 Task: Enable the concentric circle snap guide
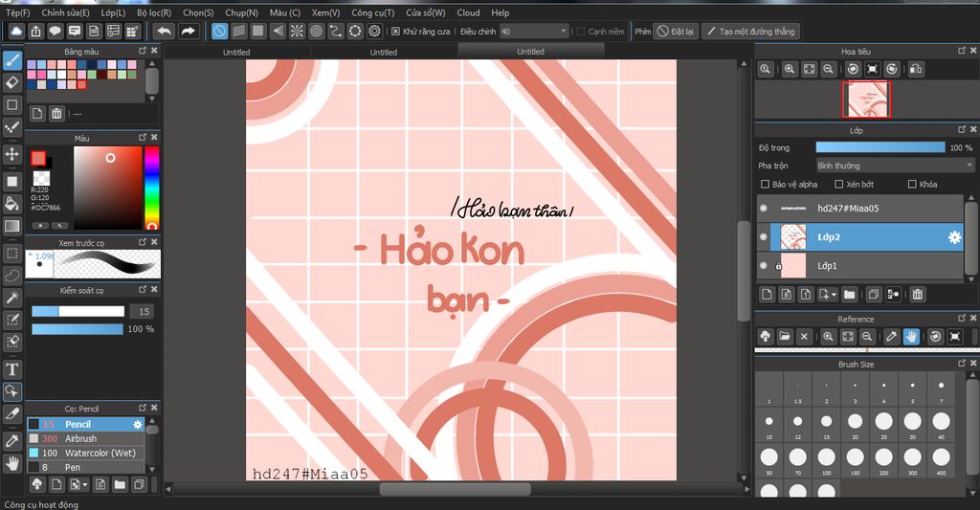pos(316,32)
